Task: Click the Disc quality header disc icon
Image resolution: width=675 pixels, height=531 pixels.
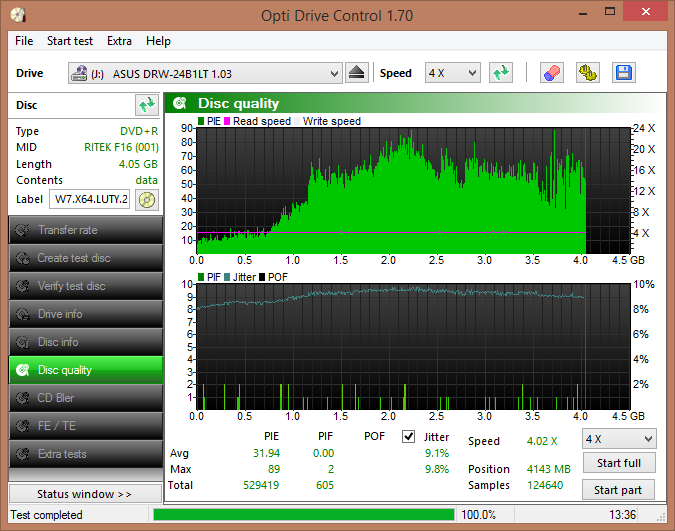Action: coord(180,103)
